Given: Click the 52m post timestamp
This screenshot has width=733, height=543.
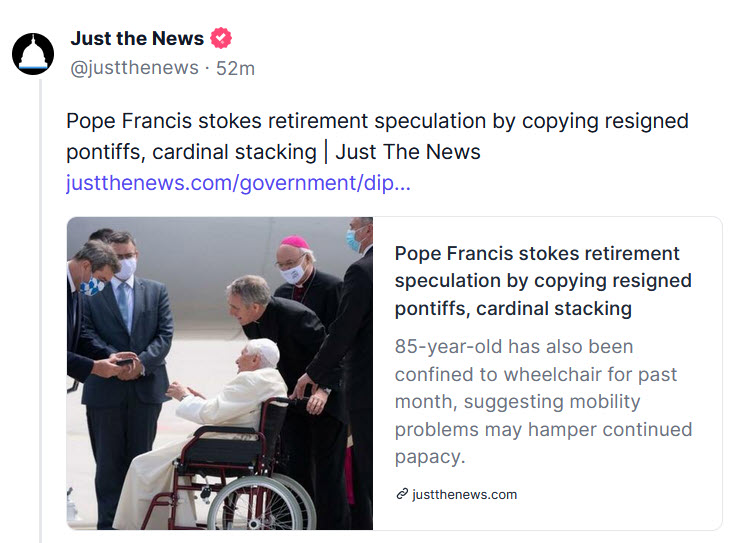Looking at the screenshot, I should (236, 68).
